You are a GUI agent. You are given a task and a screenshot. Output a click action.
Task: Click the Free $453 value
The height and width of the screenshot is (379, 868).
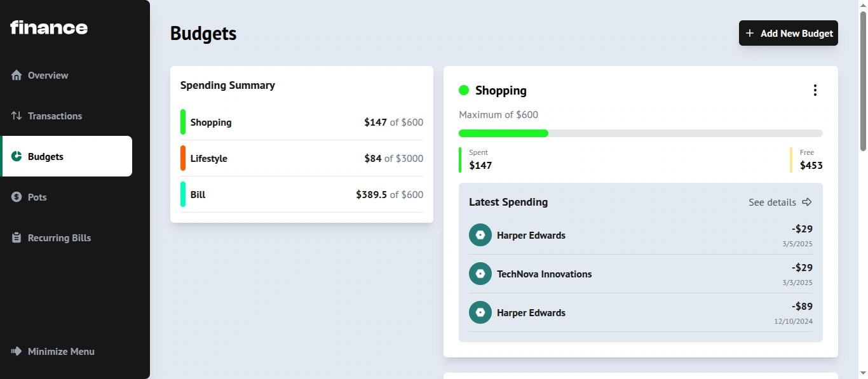point(811,166)
